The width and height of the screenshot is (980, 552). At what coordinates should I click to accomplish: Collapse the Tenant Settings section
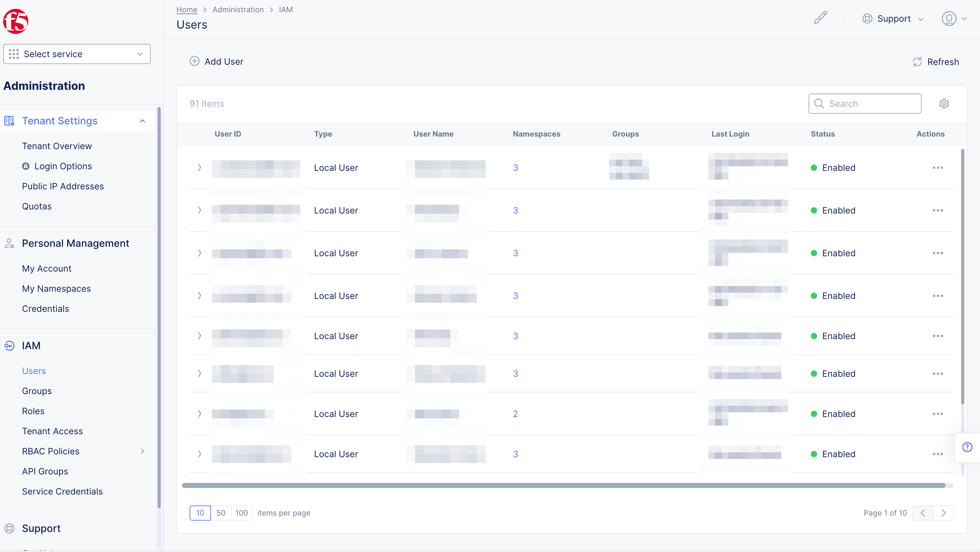tap(142, 121)
